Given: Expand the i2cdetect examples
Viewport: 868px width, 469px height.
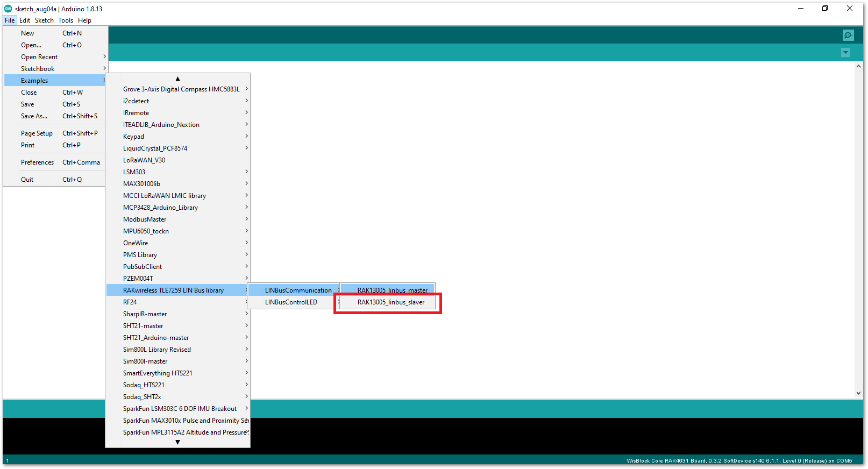Looking at the screenshot, I should (178, 101).
